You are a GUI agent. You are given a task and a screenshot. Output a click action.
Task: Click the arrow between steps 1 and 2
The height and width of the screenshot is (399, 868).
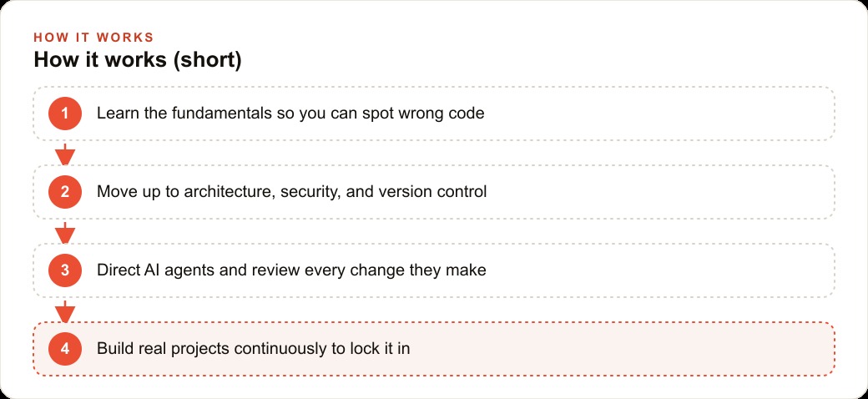coord(65,154)
